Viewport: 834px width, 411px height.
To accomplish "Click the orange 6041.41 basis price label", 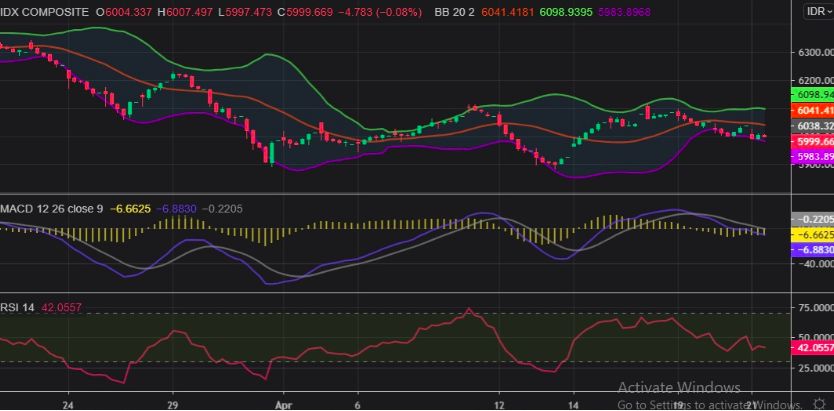I will pos(813,111).
